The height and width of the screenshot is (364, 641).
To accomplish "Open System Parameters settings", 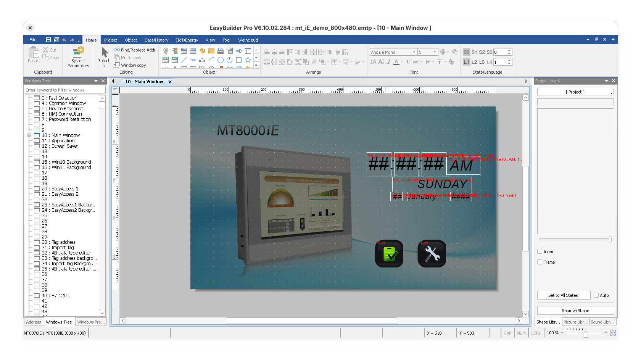I will pyautogui.click(x=78, y=57).
